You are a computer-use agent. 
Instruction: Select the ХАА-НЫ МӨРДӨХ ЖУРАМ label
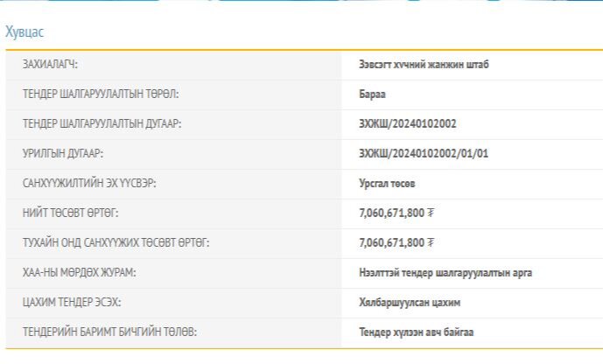[x=79, y=273]
